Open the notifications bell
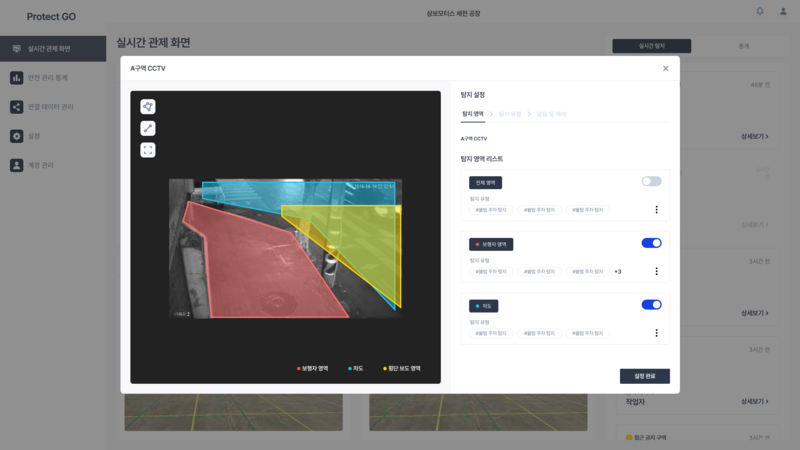 coord(760,11)
